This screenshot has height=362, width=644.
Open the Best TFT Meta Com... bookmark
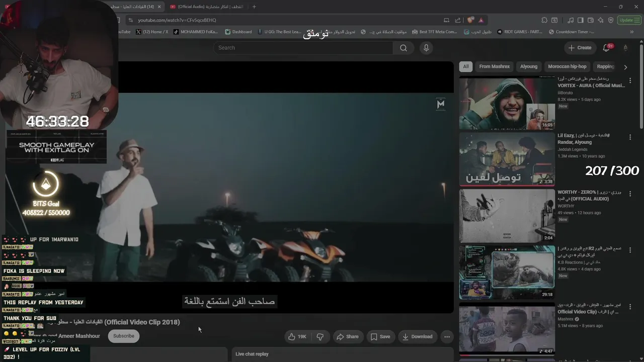click(435, 32)
